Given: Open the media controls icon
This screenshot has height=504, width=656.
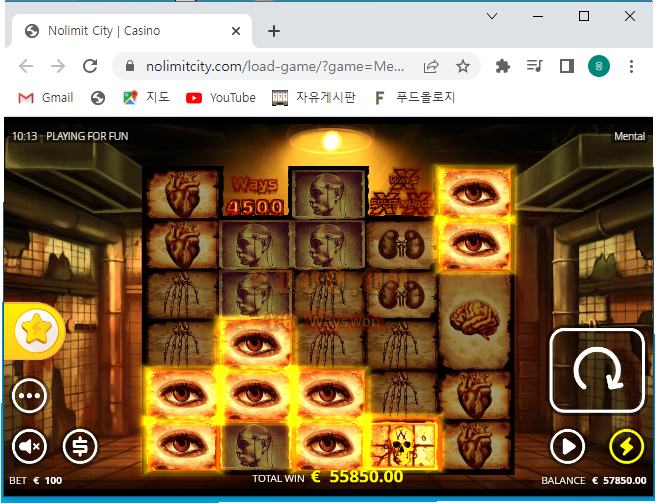Looking at the screenshot, I should pos(535,66).
